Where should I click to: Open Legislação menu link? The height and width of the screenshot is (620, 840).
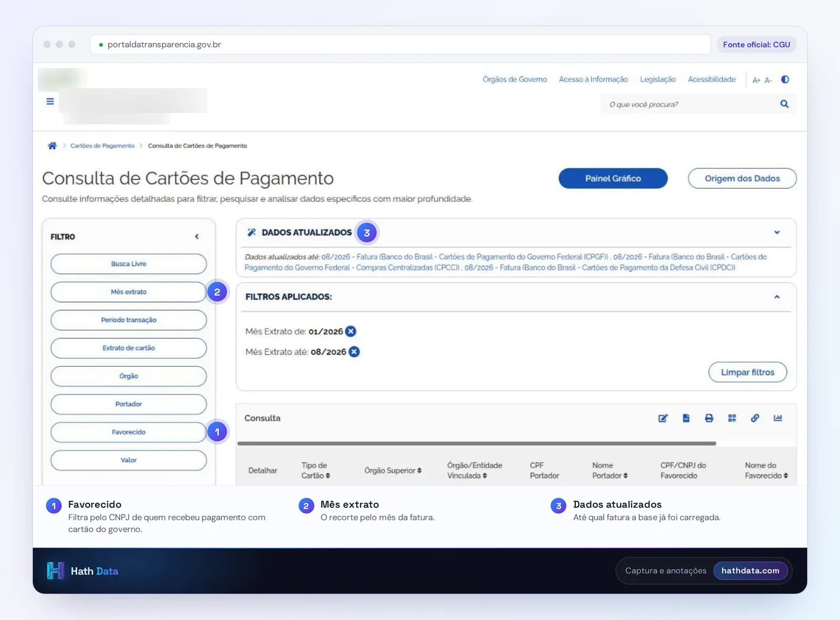point(658,79)
